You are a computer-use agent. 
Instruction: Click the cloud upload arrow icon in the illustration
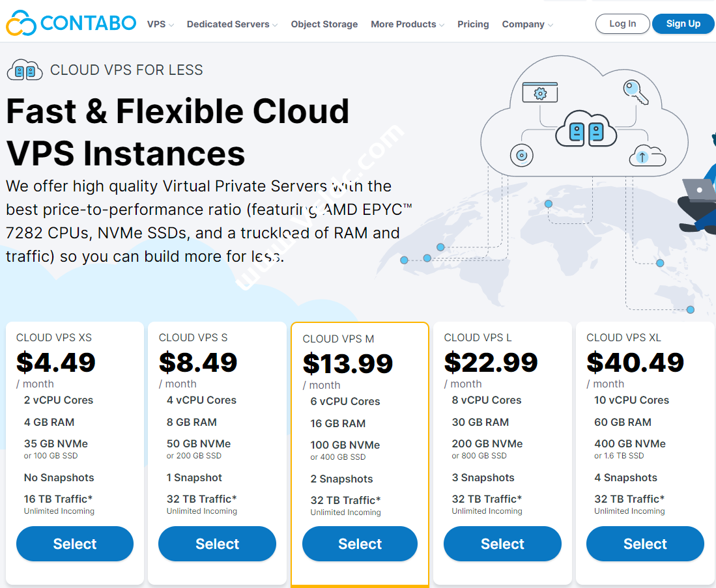[644, 156]
